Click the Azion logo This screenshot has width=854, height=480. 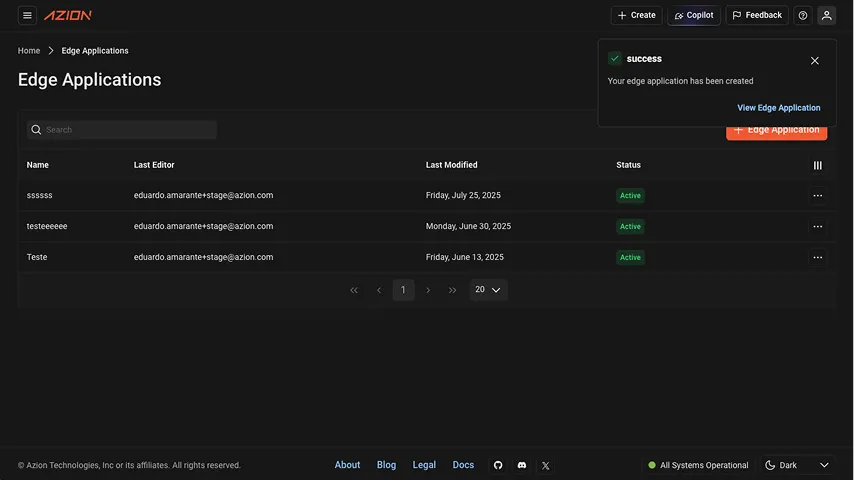tap(68, 15)
